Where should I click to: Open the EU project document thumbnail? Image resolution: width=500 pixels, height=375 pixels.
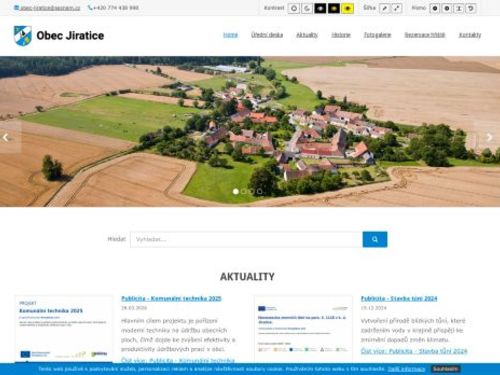point(303,329)
